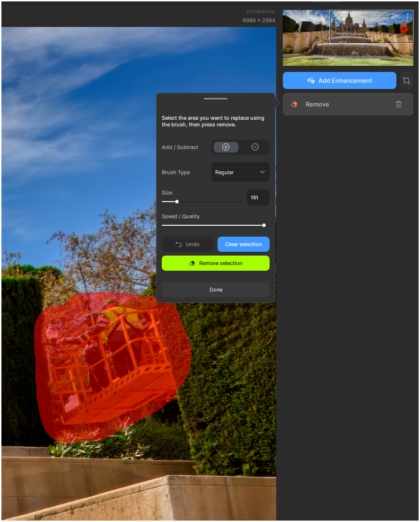The width and height of the screenshot is (420, 522).
Task: Select the Remove enhancement entry
Action: (348, 104)
